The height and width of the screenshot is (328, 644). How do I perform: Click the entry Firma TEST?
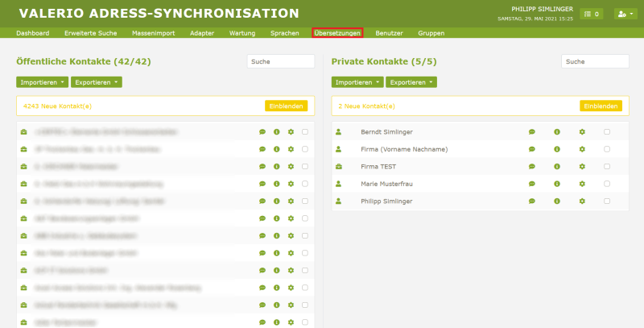[378, 167]
